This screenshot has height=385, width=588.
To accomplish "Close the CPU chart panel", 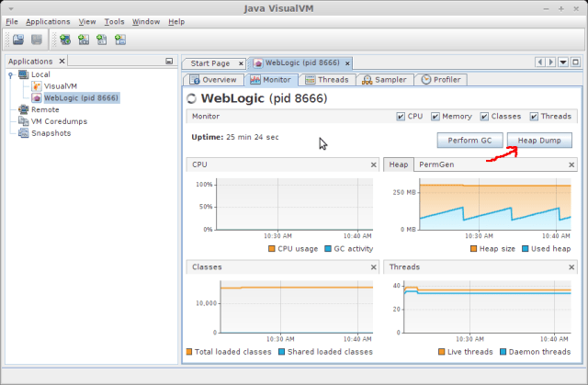I will click(x=373, y=164).
